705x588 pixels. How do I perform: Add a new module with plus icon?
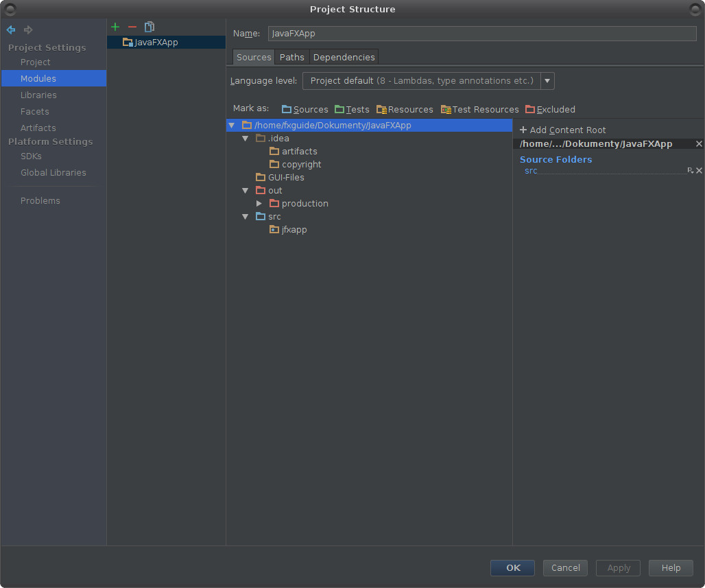coord(115,27)
